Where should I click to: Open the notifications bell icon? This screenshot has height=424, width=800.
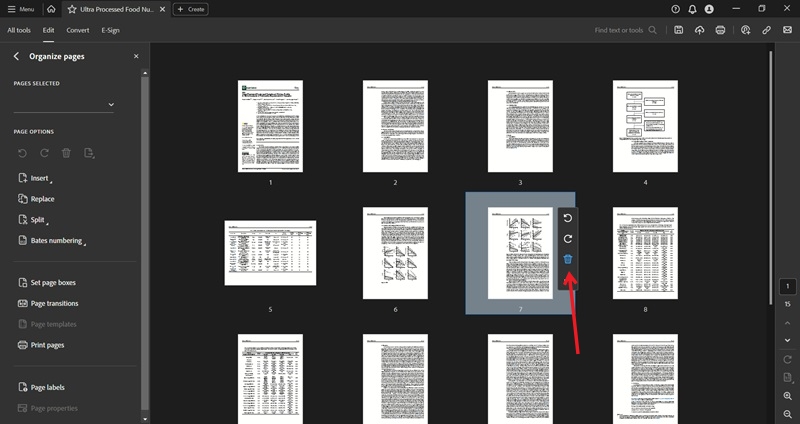click(692, 9)
